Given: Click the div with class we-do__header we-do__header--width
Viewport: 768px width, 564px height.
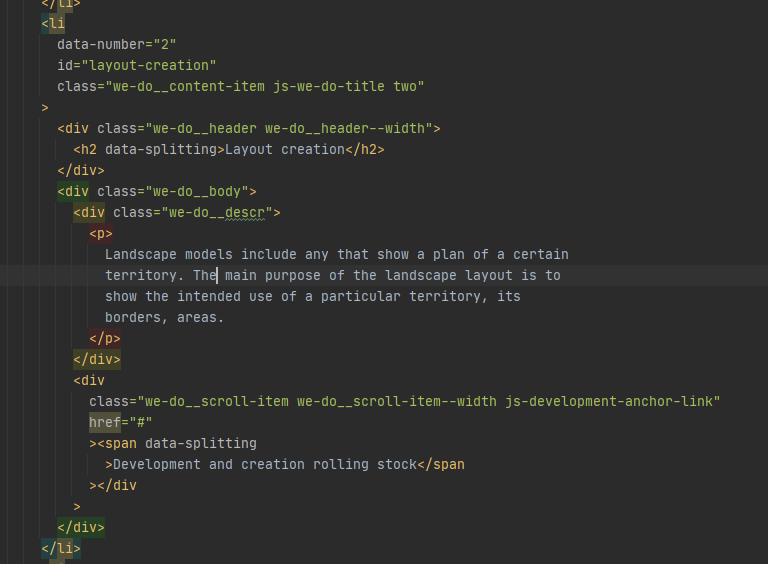Looking at the screenshot, I should coord(249,129).
